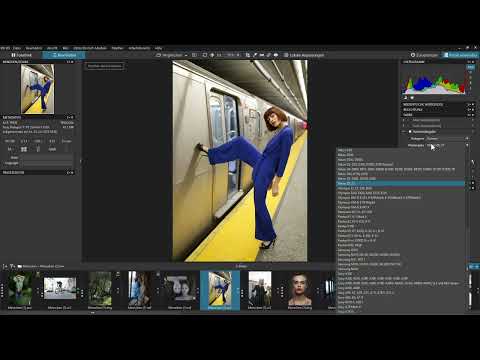
Task: Open the Bild menu
Action: point(65,48)
